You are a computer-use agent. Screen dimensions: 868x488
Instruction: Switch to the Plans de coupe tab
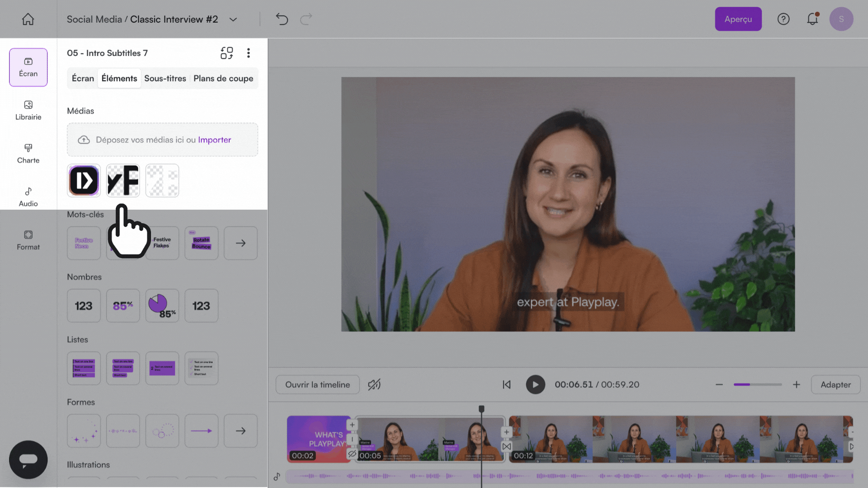[223, 78]
